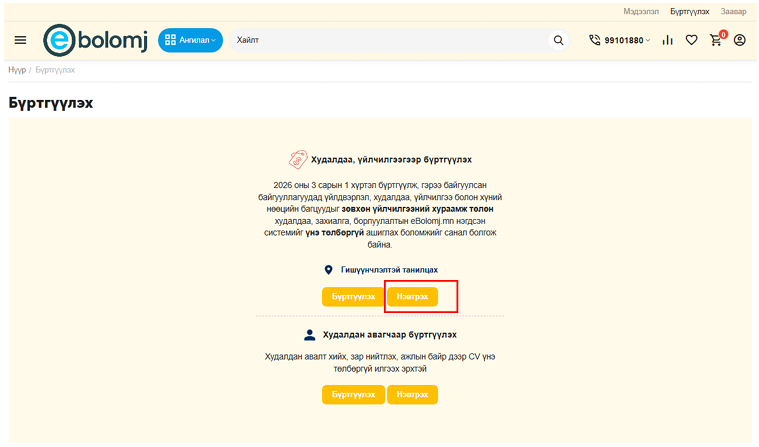
Task: Click the search magnifier icon
Action: pyautogui.click(x=558, y=40)
